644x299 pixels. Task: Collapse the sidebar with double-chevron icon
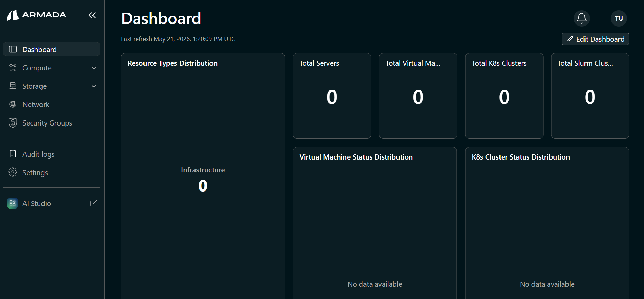92,15
